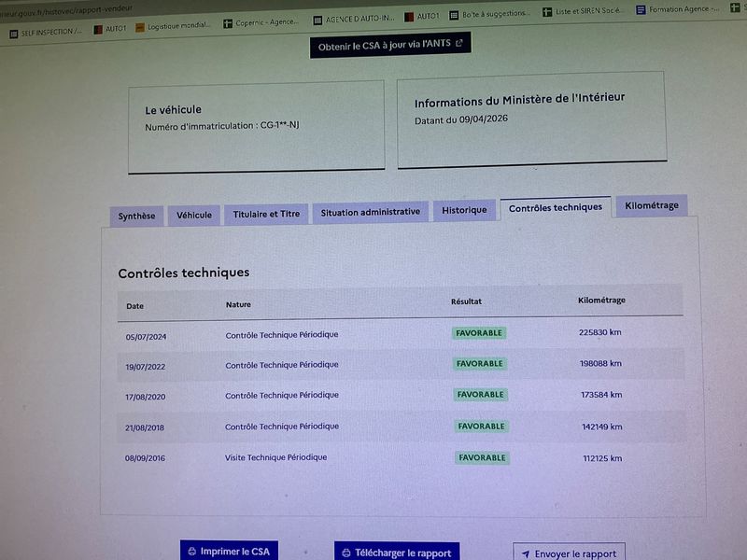Open the Liste et SIREN bookmark icon
Image resolution: width=747 pixels, height=560 pixels.
coord(547,12)
